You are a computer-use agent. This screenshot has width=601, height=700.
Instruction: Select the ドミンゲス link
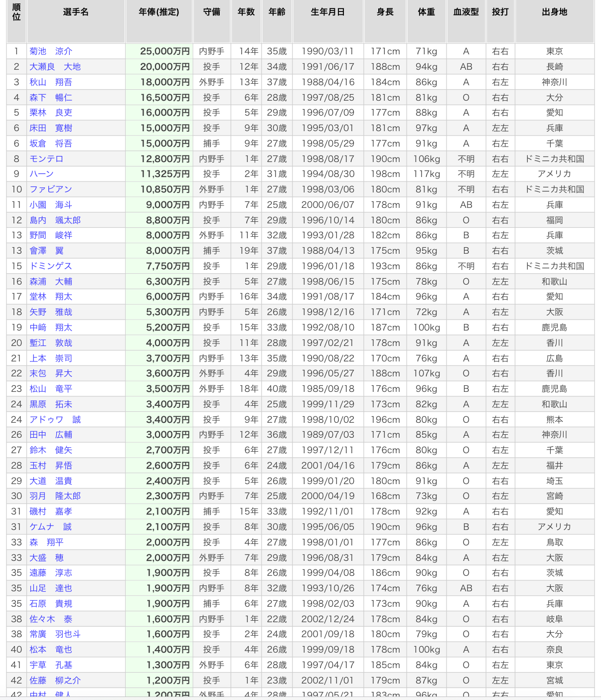pos(51,266)
